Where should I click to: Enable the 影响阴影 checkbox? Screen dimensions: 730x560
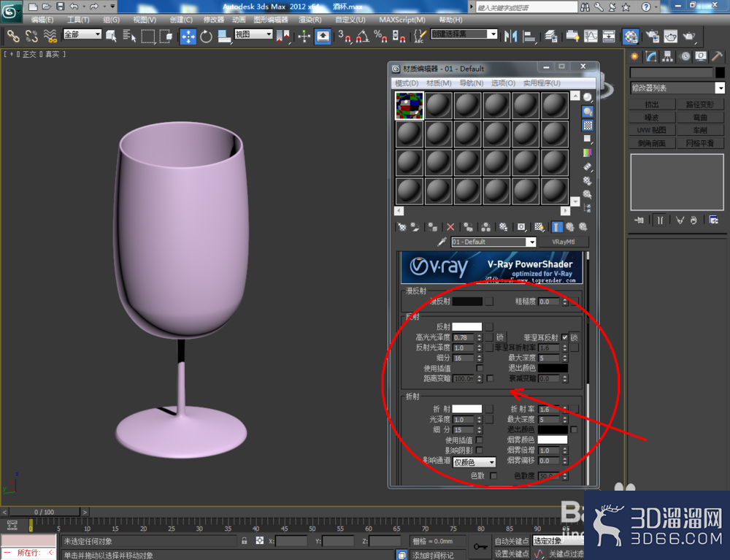pos(480,450)
